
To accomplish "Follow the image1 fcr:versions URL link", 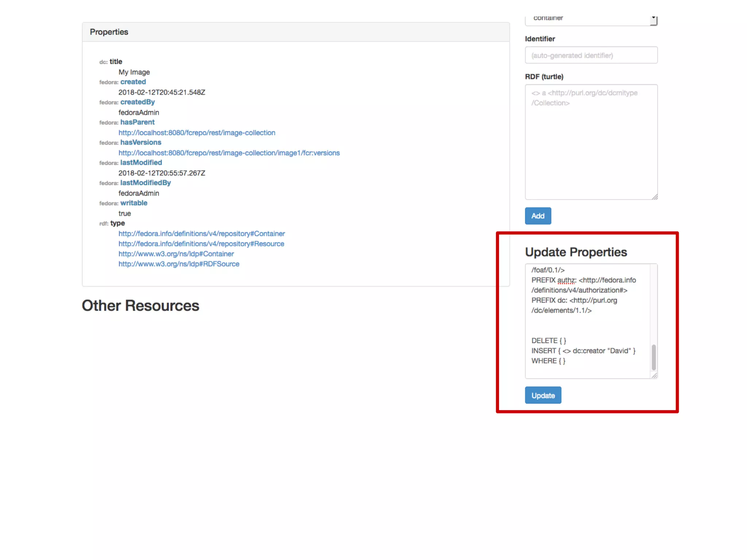I will coord(229,153).
